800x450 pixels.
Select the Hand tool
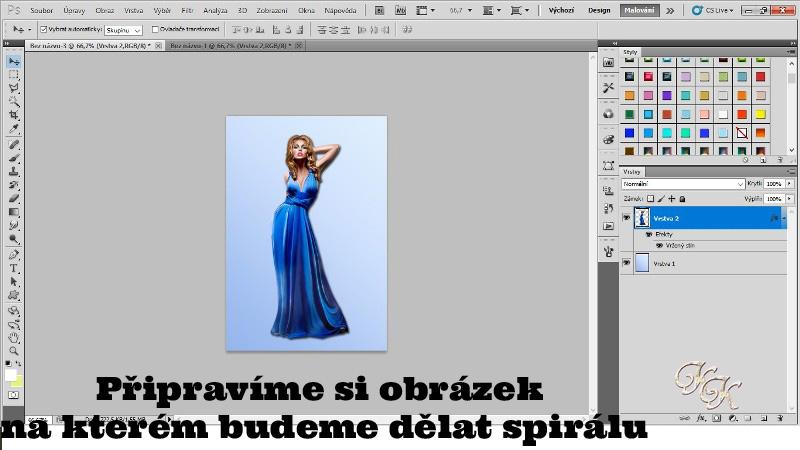pos(14,337)
